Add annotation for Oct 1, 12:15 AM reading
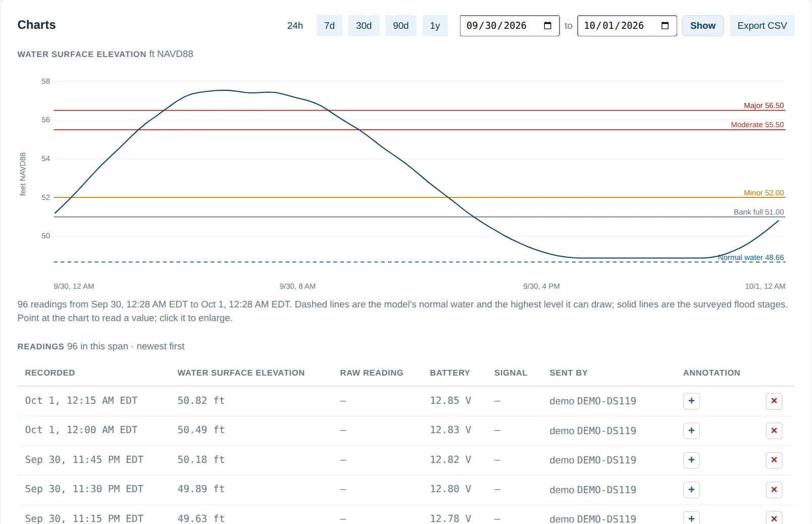This screenshot has height=524, width=812. pos(691,401)
